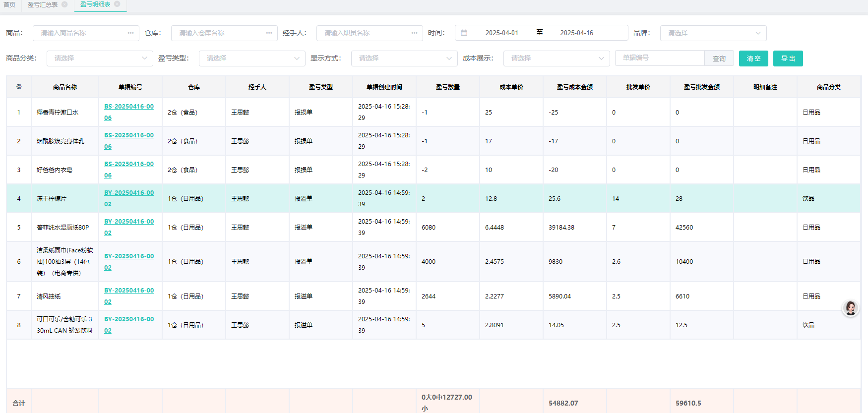868x413 pixels.
Task: Close the 盈亏汇总表 tab
Action: tap(64, 4)
